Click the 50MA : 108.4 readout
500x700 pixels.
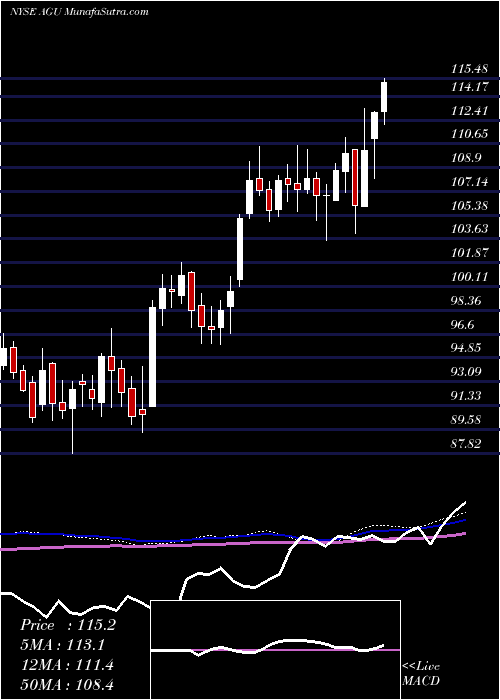(x=68, y=685)
